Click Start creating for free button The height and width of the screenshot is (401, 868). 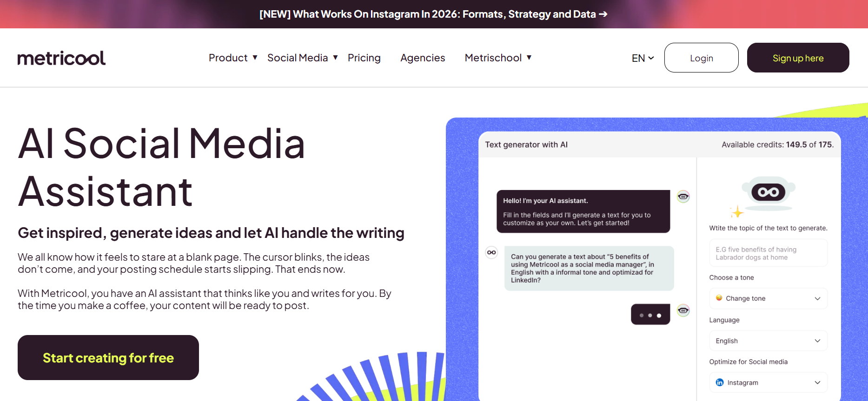click(108, 357)
